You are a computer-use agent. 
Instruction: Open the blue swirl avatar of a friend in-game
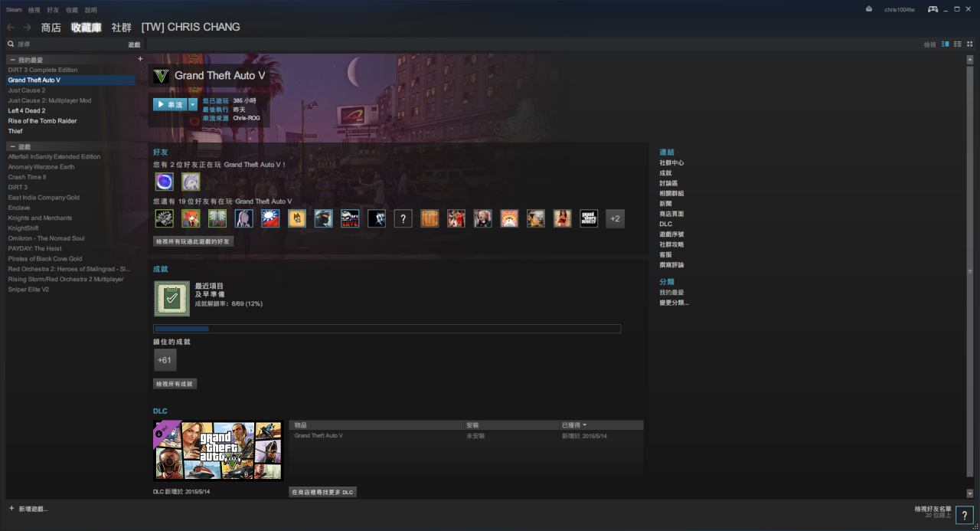click(x=164, y=182)
